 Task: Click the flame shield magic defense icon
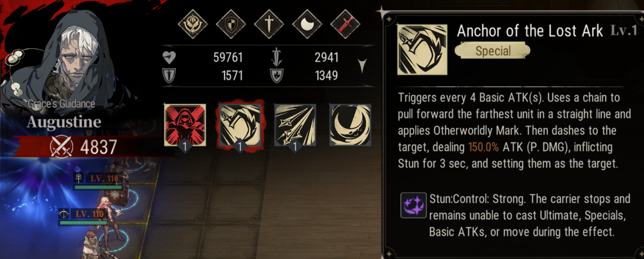click(x=277, y=76)
